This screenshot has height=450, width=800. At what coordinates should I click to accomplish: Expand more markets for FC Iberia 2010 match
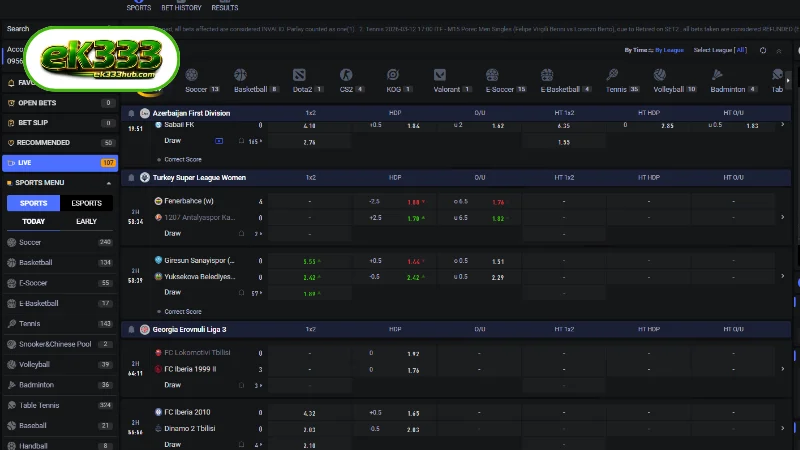tap(783, 429)
